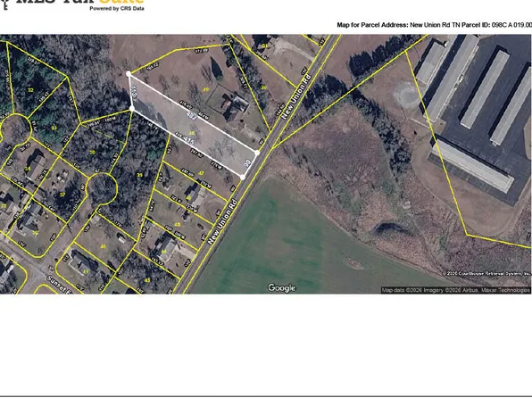Screen dimensions: 532x398
Task: Click parcel number 41 label
Action: coord(86,272)
